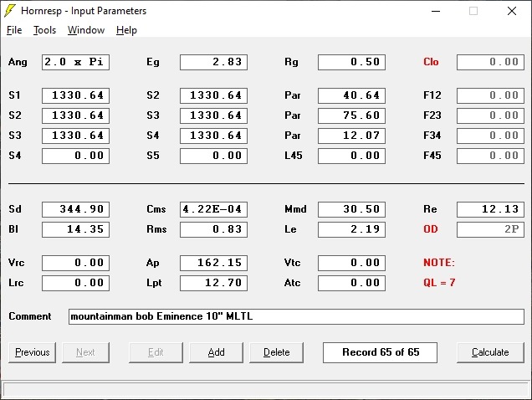This screenshot has width=532, height=400.
Task: Select the Bl field with 14.35
Action: pyautogui.click(x=75, y=229)
